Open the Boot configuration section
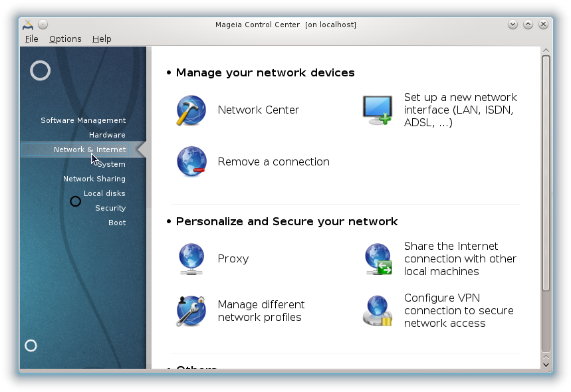 [x=117, y=223]
